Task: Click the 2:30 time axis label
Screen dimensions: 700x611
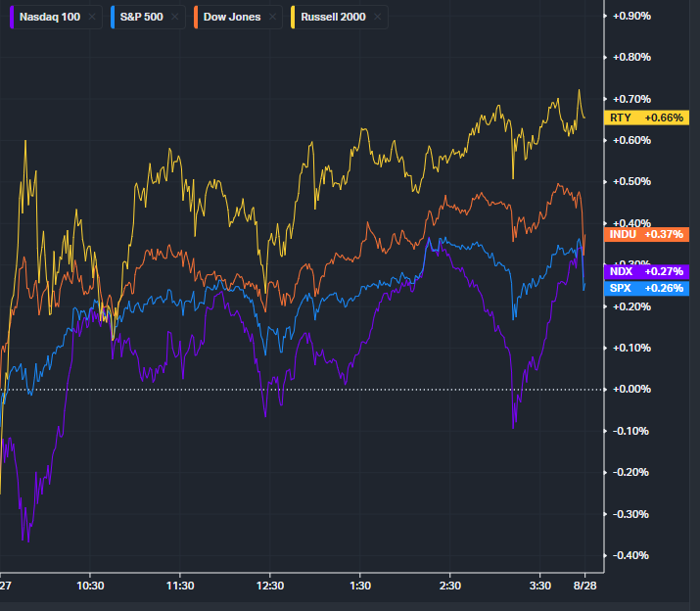Action: (450, 586)
